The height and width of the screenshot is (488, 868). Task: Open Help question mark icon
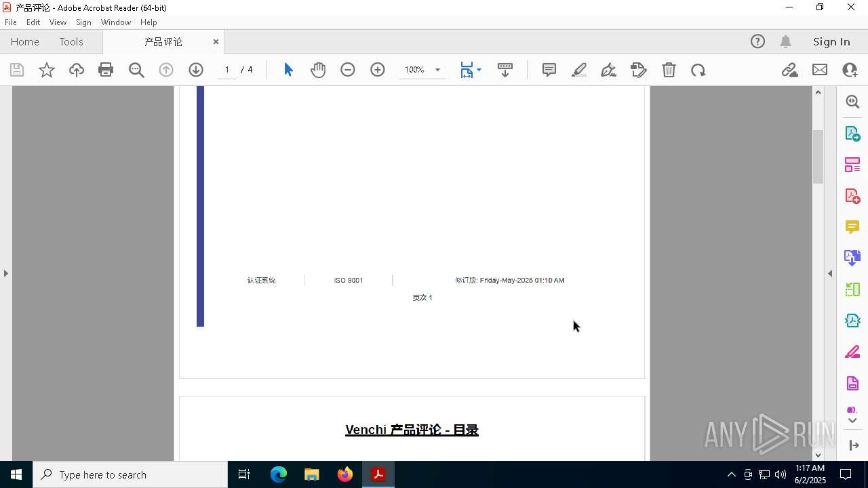(x=757, y=41)
